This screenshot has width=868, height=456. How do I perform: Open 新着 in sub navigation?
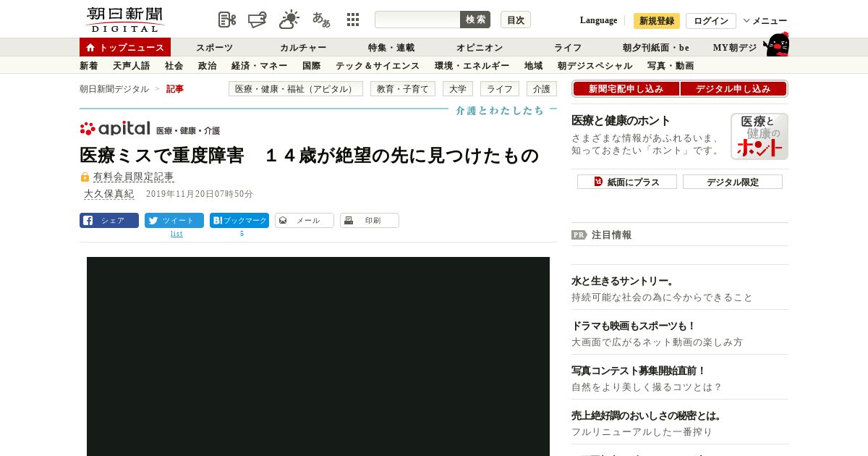pos(89,65)
